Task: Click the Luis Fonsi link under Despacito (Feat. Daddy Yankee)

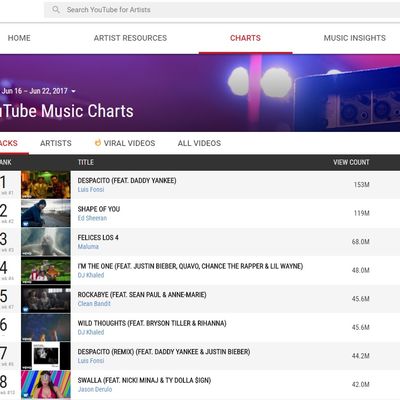Action: 91,189
